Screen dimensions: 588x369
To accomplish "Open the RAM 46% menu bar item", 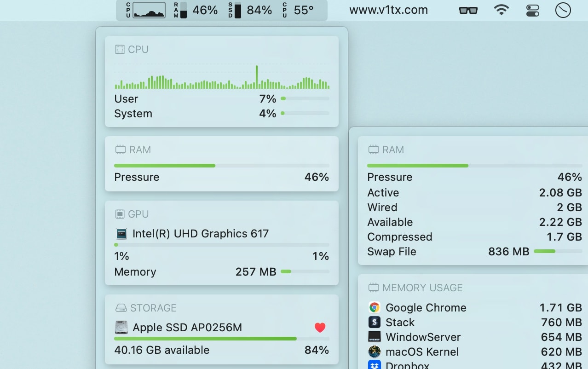I will point(196,10).
